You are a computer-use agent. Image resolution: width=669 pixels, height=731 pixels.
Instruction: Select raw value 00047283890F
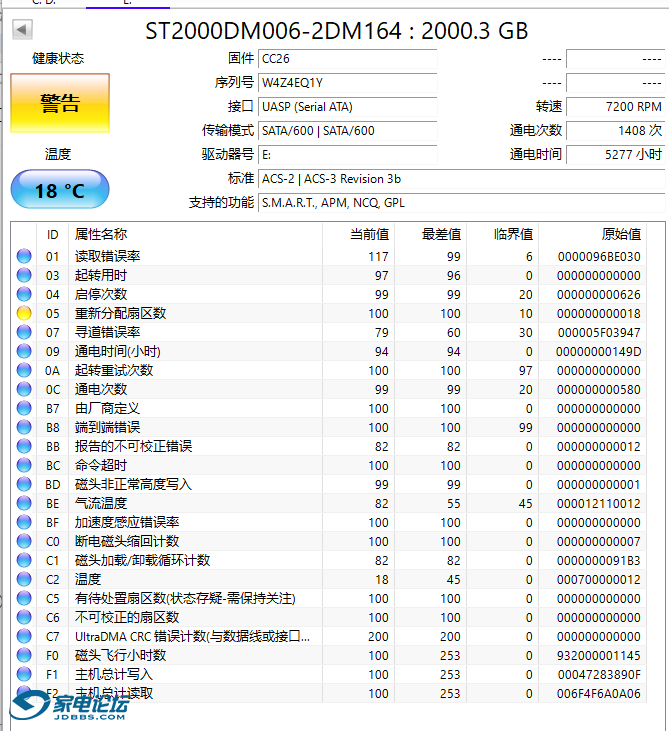(x=599, y=675)
